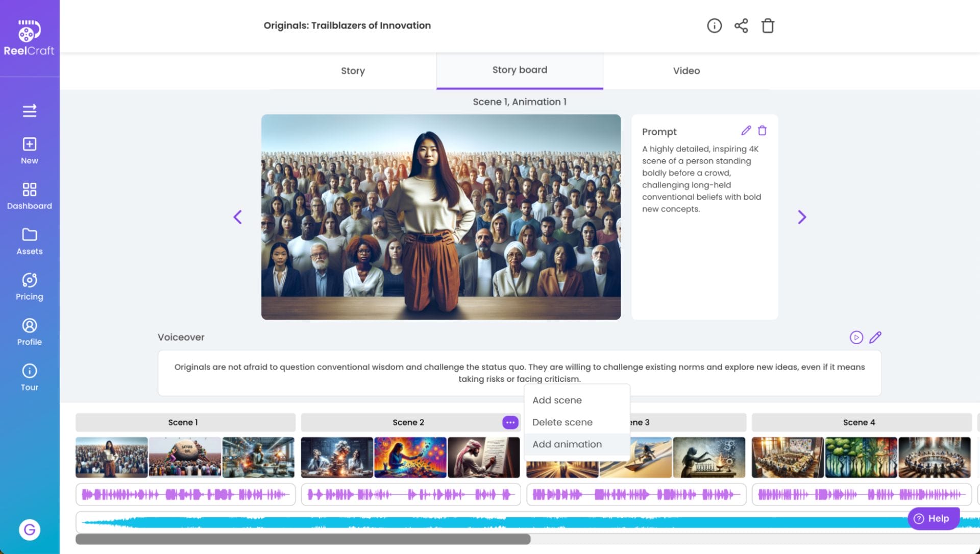Click the trash icon to delete project
Image resolution: width=980 pixels, height=554 pixels.
(768, 26)
